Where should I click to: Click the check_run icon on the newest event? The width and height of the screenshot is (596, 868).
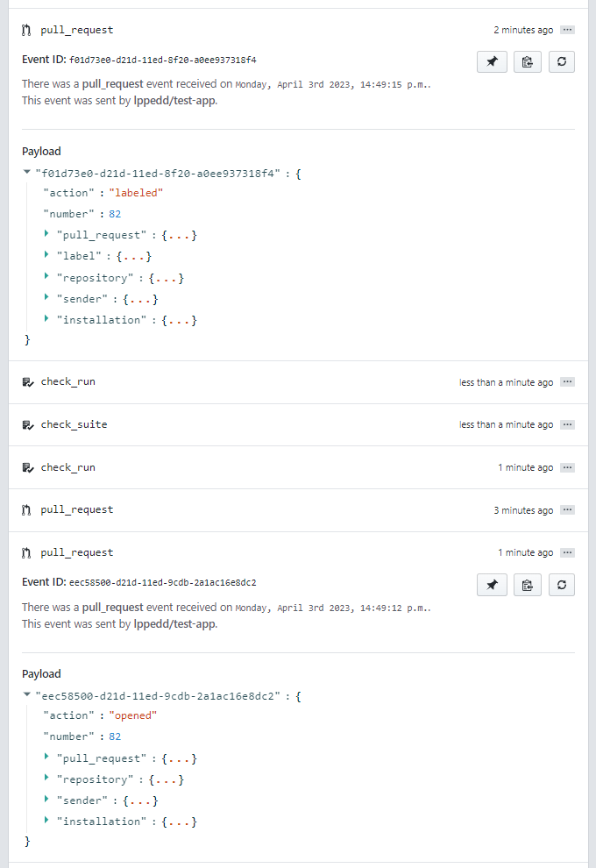25,381
